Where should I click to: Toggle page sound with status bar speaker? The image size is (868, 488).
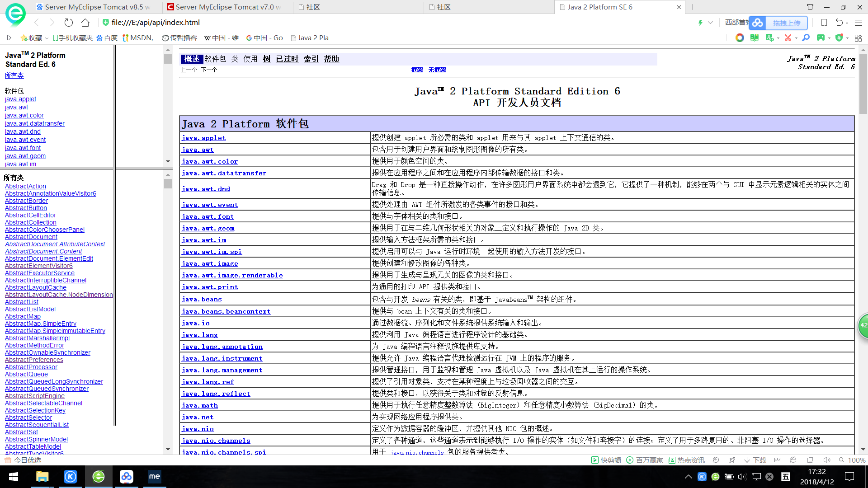click(826, 460)
